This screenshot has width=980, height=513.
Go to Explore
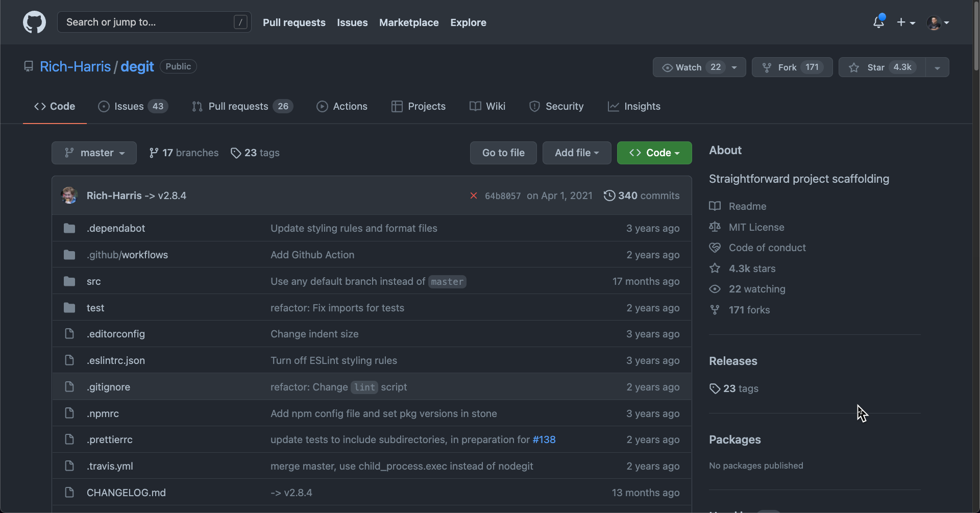point(468,22)
